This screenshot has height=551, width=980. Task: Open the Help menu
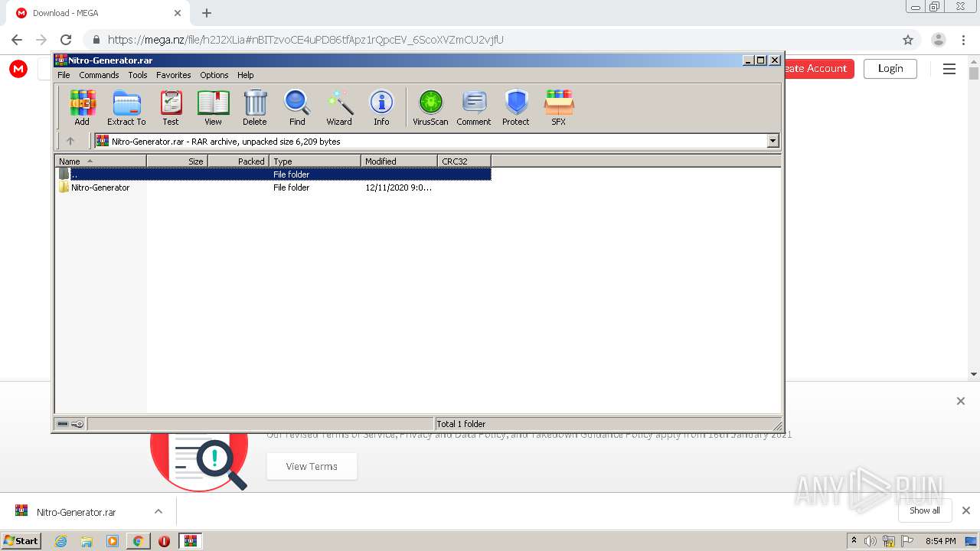click(245, 75)
